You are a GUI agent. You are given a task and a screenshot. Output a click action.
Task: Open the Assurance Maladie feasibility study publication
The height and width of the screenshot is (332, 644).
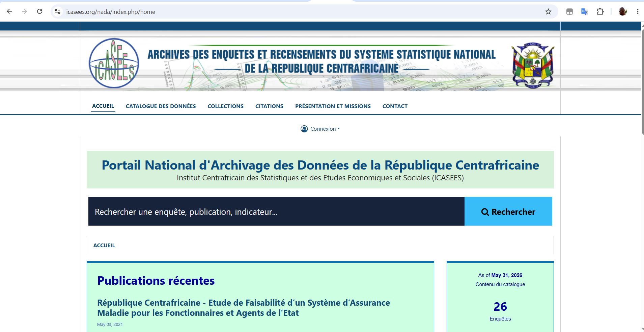[x=244, y=308]
